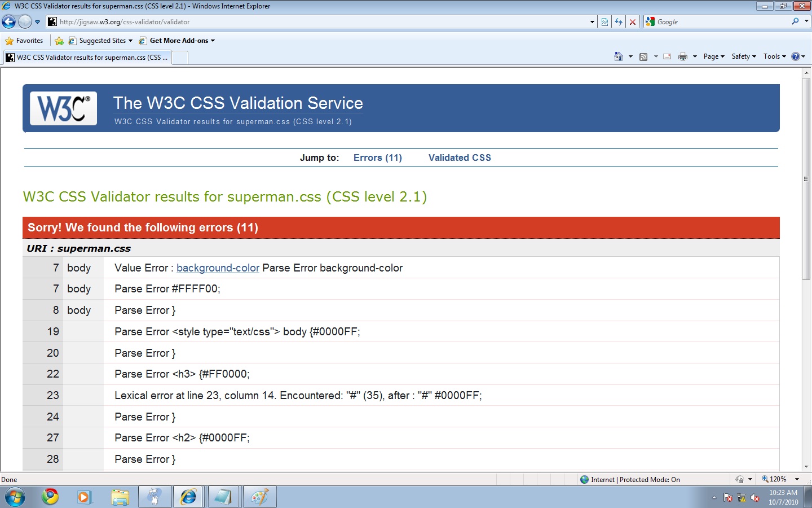Click the Back navigation arrow button
Viewport: 812px width, 508px height.
tap(9, 22)
